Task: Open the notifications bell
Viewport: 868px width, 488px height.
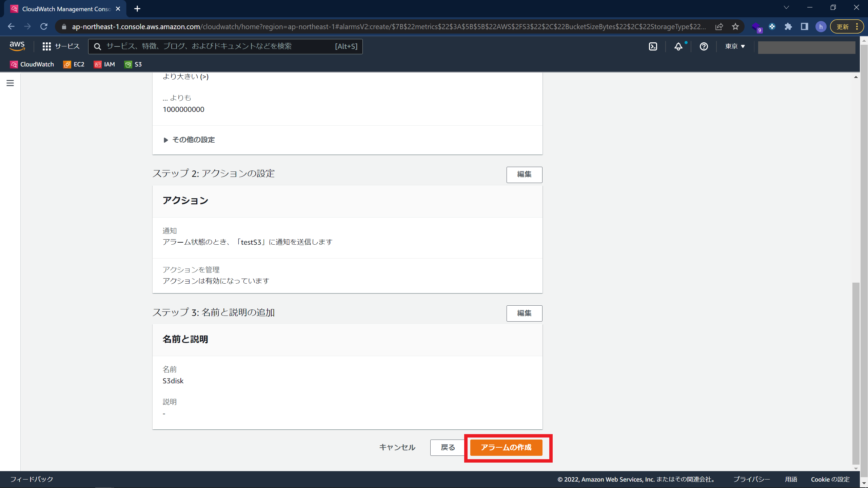Action: (x=678, y=46)
